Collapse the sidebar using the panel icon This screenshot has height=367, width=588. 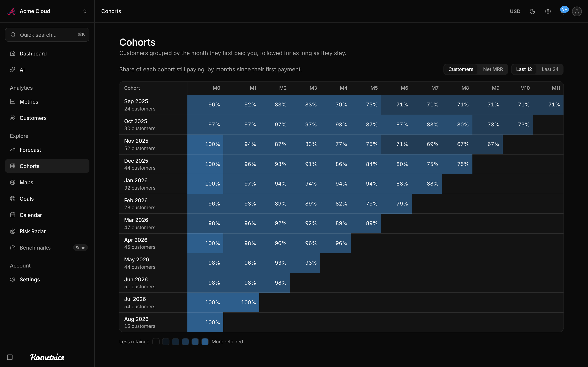tap(10, 357)
